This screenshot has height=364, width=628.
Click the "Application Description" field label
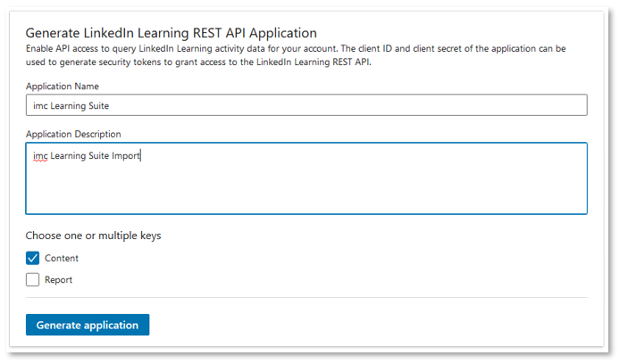pyautogui.click(x=73, y=134)
